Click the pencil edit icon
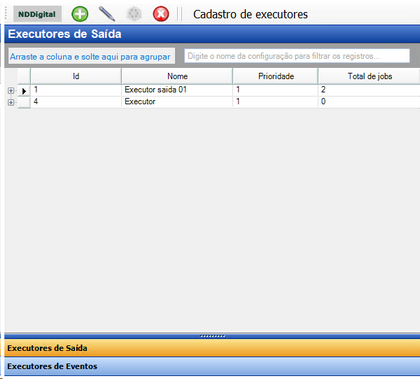This screenshot has height=379, width=420. click(107, 14)
